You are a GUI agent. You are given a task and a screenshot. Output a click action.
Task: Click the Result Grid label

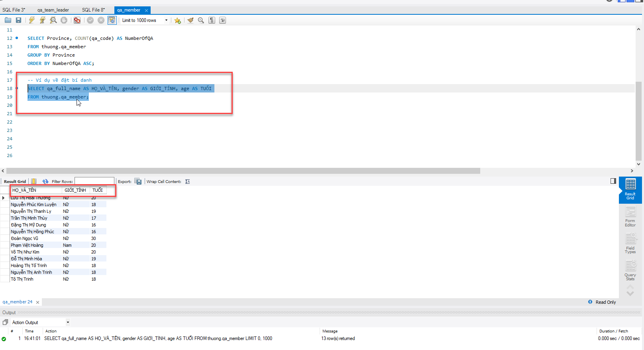(15, 182)
